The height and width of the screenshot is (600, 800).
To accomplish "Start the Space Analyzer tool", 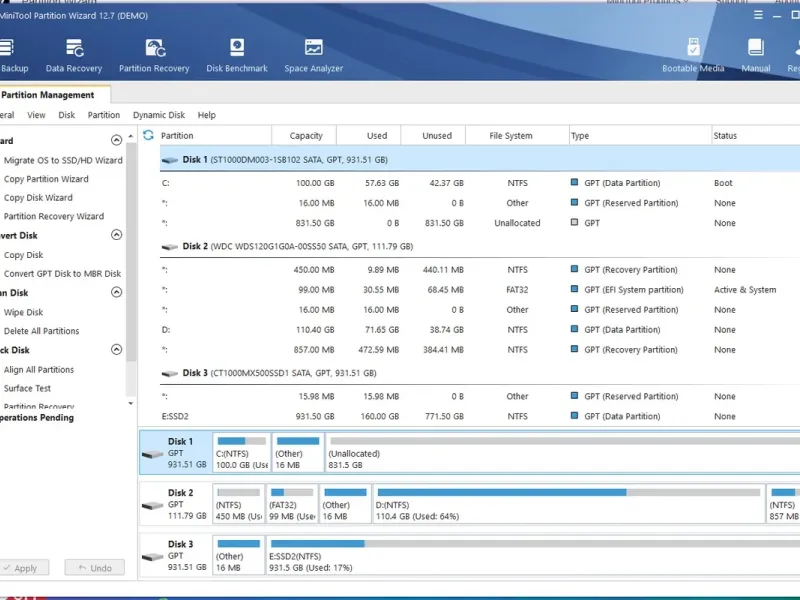I will (x=313, y=55).
